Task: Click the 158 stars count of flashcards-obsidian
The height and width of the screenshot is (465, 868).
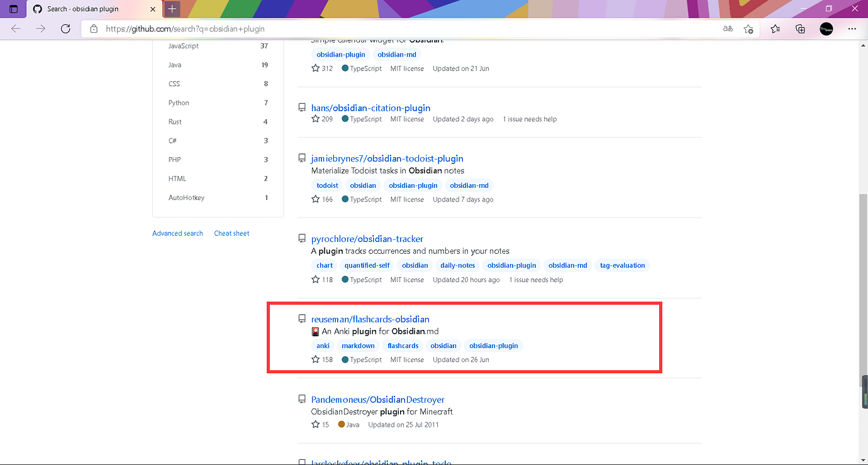Action: pos(322,360)
